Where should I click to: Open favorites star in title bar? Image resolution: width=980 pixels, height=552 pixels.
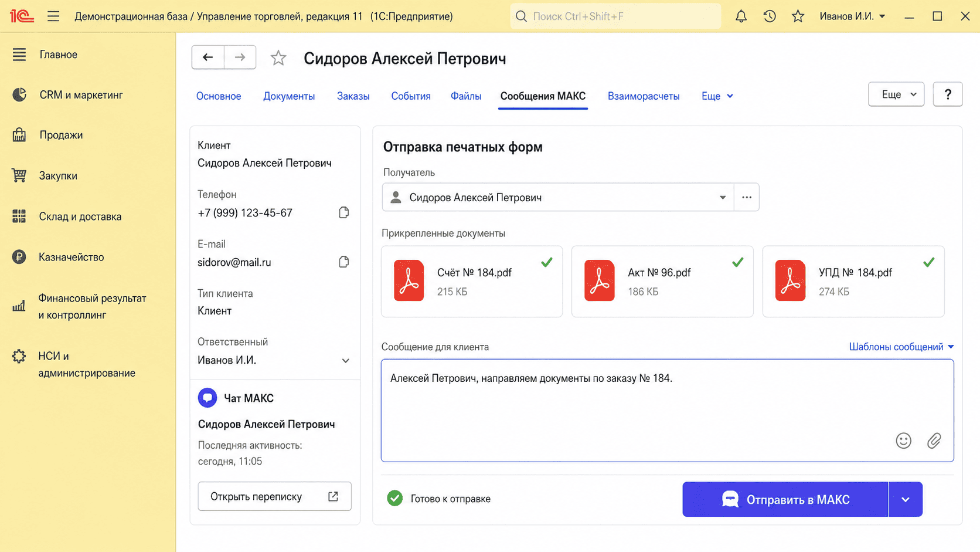pos(798,16)
